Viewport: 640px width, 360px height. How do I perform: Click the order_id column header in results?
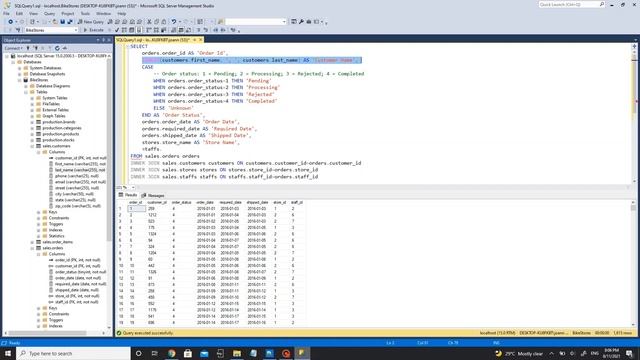(136, 202)
